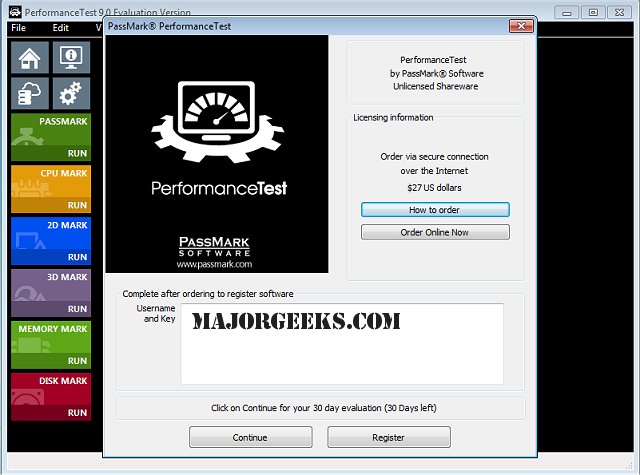The image size is (640, 475).
Task: Open the File menu
Action: coord(18,28)
